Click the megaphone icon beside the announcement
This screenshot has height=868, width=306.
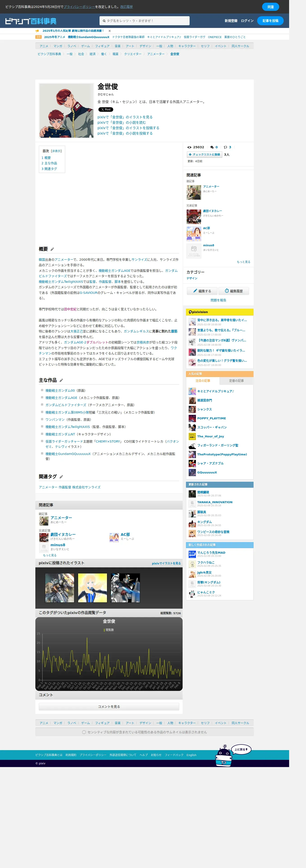37,31
